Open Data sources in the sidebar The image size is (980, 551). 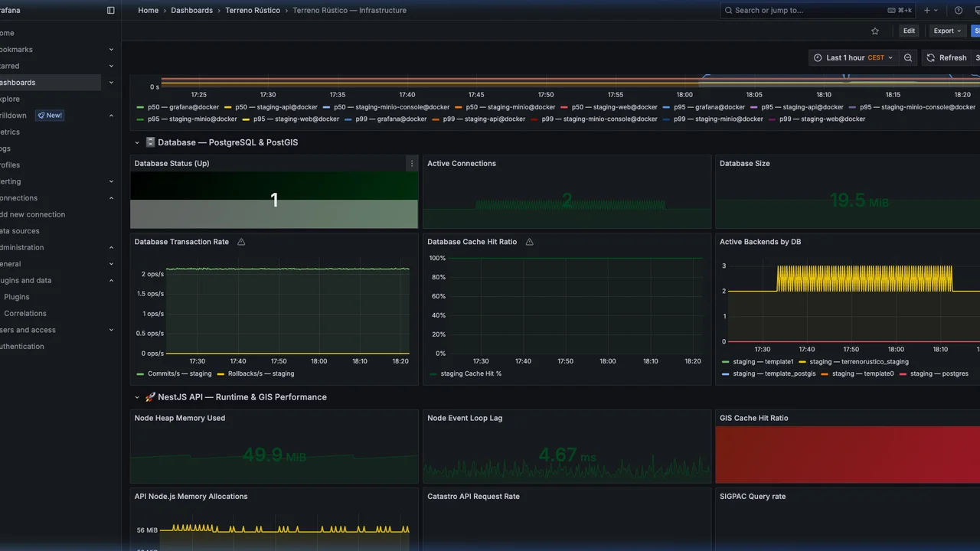(x=20, y=231)
